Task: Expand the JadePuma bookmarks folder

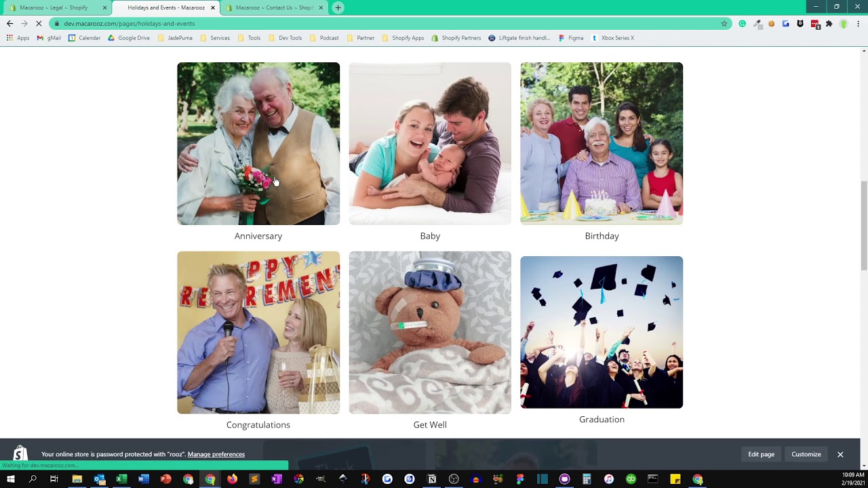Action: pos(175,38)
